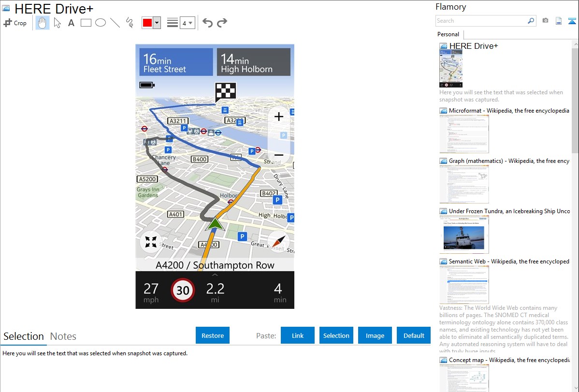
Task: Open the Icebreaking Ship snapshot thumbnail
Action: click(x=464, y=234)
